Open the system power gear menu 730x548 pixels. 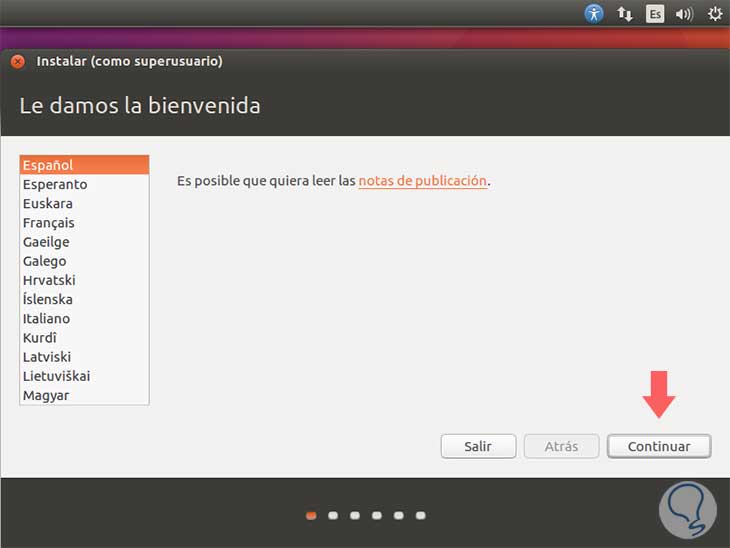(715, 14)
